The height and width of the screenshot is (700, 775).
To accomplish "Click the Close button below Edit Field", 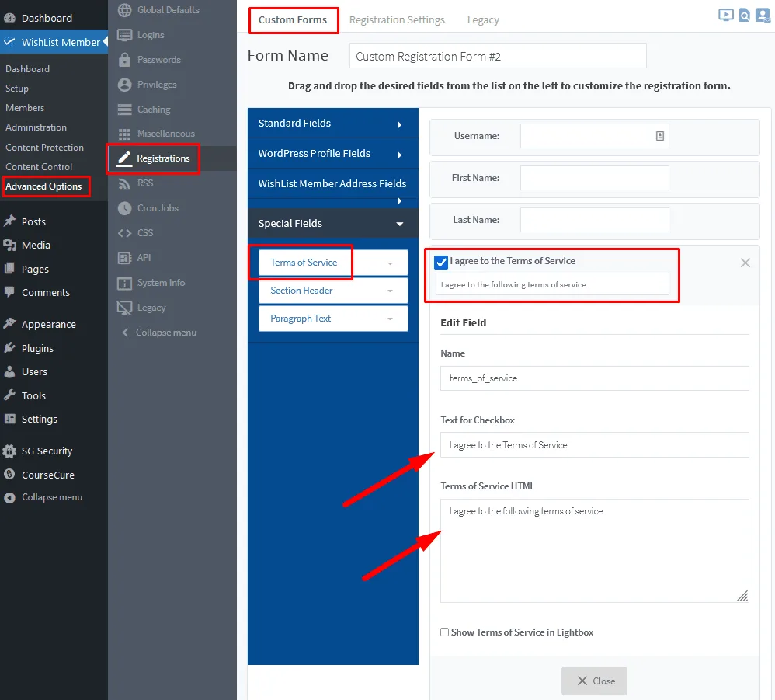I will point(594,681).
